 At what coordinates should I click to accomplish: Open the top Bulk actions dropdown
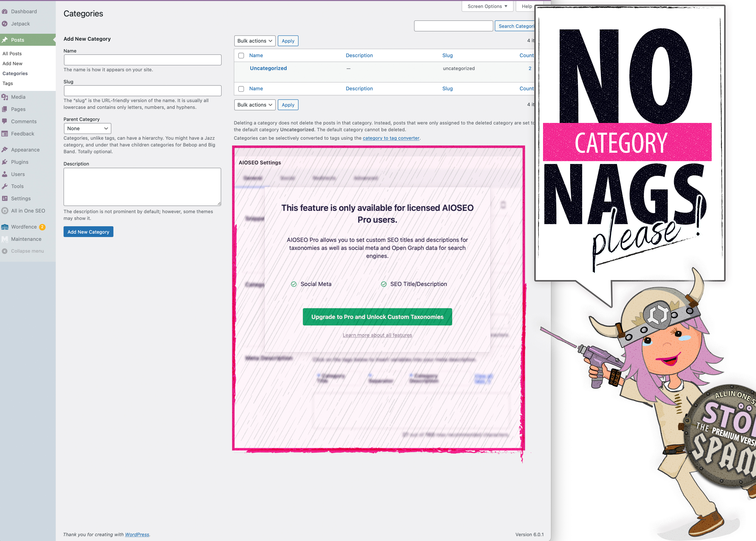click(x=255, y=41)
